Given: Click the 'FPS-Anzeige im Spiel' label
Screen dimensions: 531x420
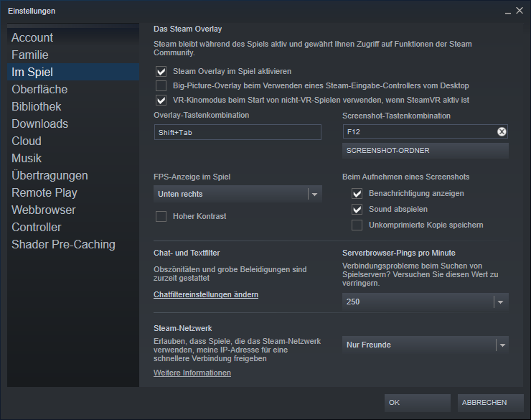Looking at the screenshot, I should point(192,177).
